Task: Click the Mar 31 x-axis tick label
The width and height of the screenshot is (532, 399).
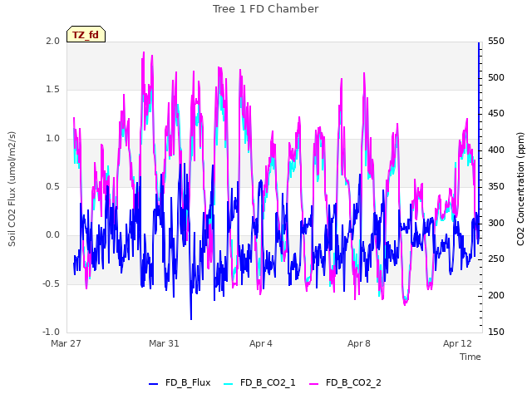Action: [164, 343]
